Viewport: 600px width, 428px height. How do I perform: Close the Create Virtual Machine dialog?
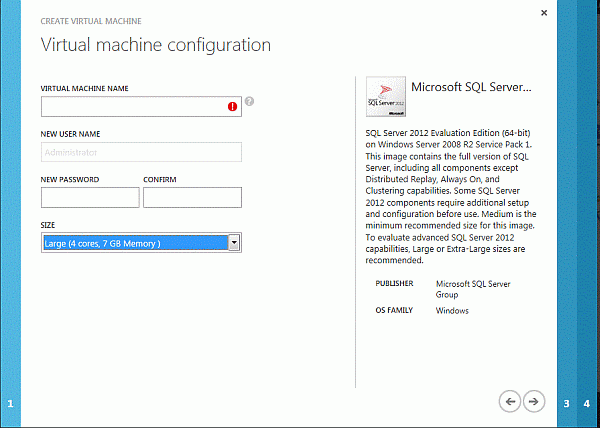pyautogui.click(x=544, y=13)
